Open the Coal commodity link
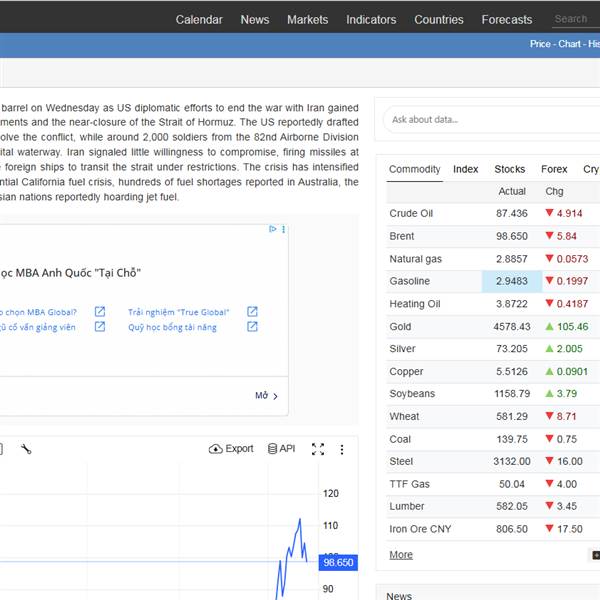The height and width of the screenshot is (600, 600). point(400,439)
